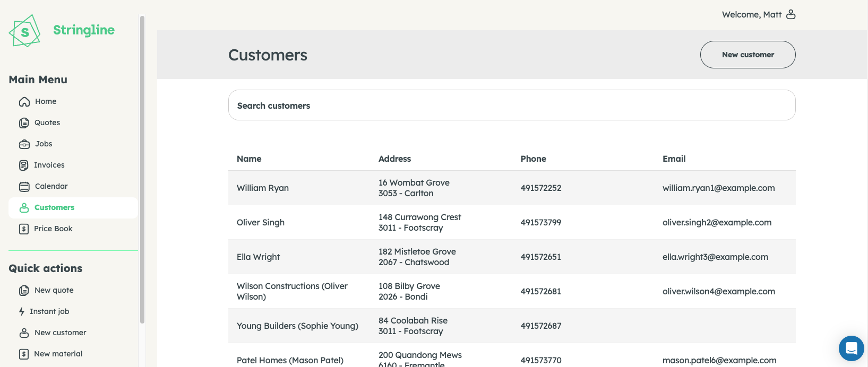The width and height of the screenshot is (868, 367).
Task: Open Jobs from the main menu
Action: click(73, 144)
